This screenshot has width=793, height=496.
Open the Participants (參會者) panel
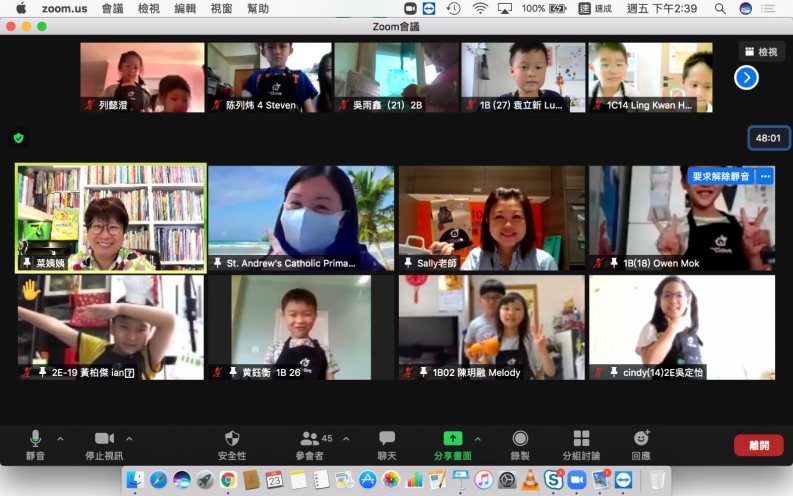pyautogui.click(x=311, y=439)
